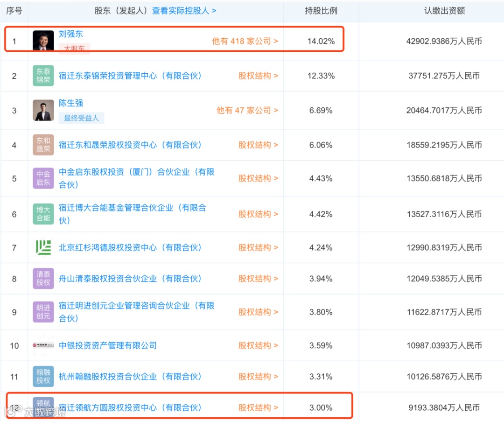Click 刘强东 profile photo

click(43, 41)
